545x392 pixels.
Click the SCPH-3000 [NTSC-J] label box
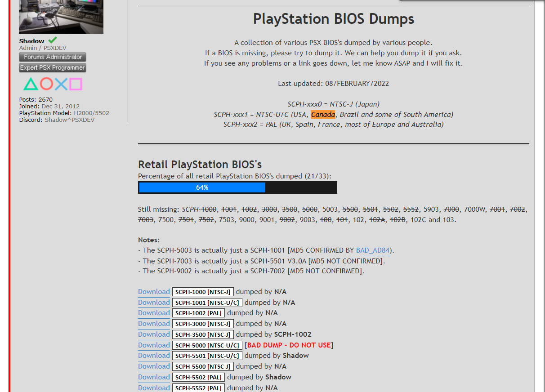click(x=203, y=324)
